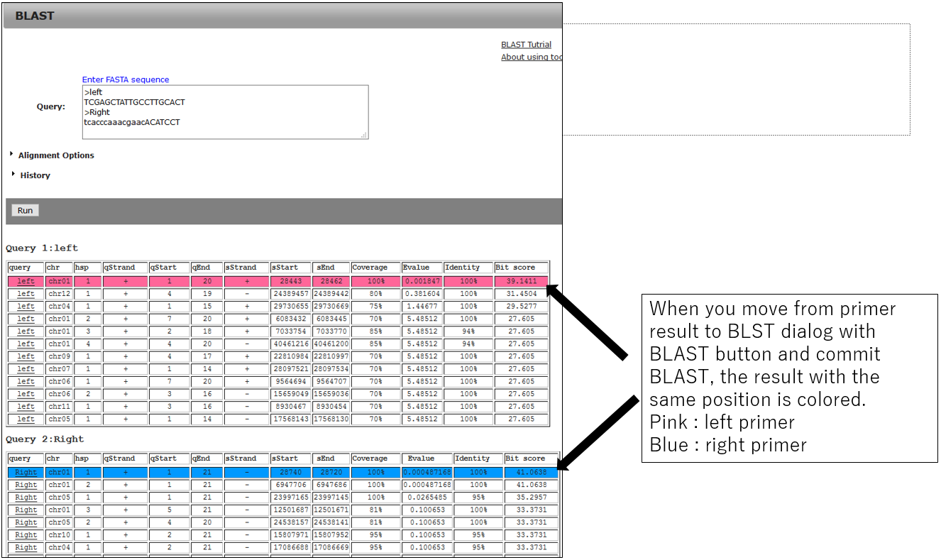This screenshot has height=560, width=941.
Task: Open the BLAST Tutrial link
Action: pos(526,45)
